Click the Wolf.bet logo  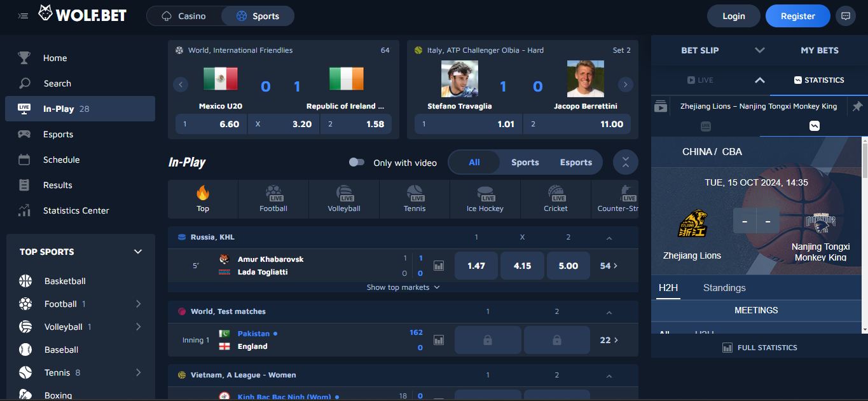pos(82,15)
